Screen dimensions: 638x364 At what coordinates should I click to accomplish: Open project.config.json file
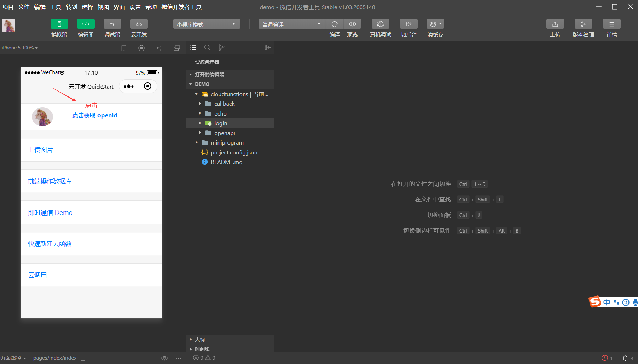pos(230,152)
